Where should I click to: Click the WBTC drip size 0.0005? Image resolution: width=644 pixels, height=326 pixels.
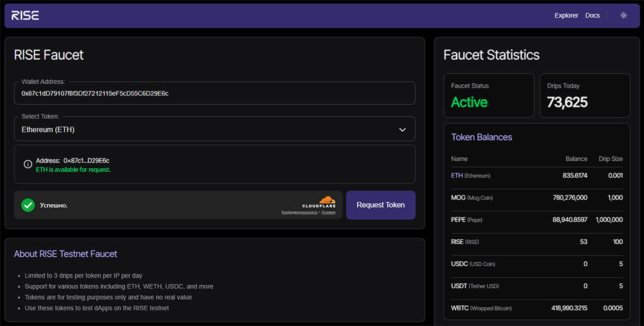(x=613, y=308)
